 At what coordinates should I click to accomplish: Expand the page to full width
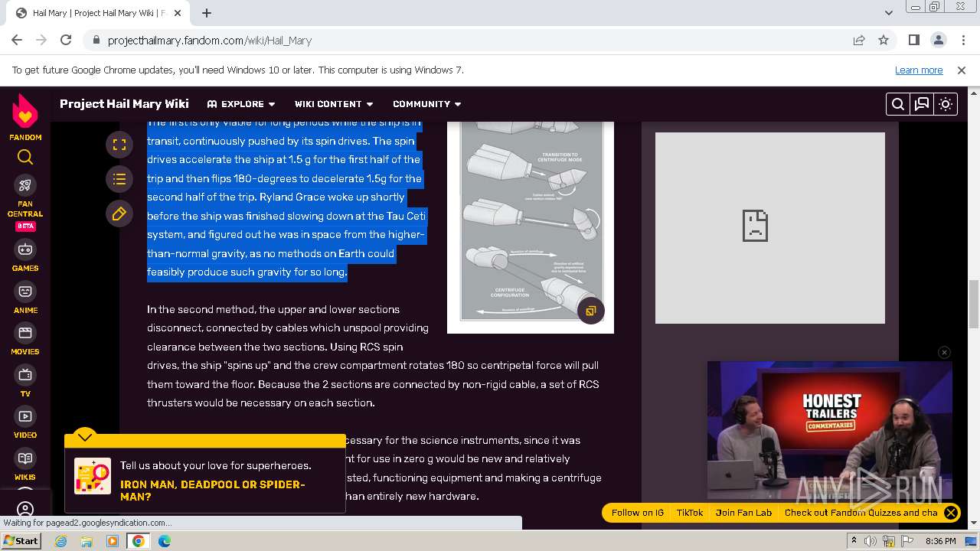pyautogui.click(x=119, y=144)
